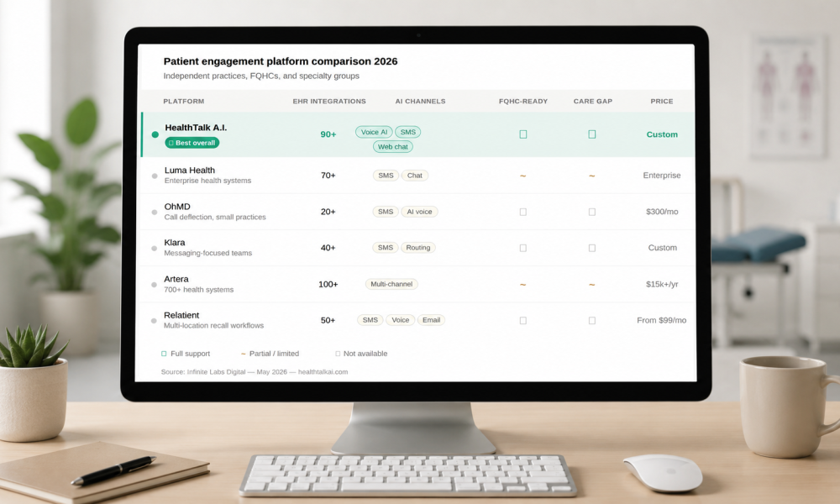840x504 pixels.
Task: Toggle HealthTalk A.I. FQHC-Ready checkbox
Action: (523, 134)
